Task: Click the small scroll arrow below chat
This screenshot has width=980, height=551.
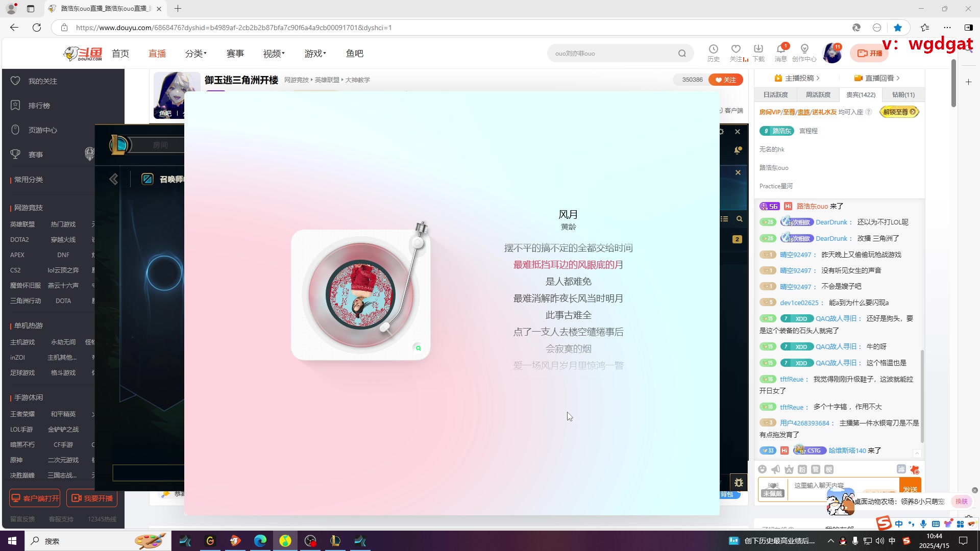Action: pos(917,453)
